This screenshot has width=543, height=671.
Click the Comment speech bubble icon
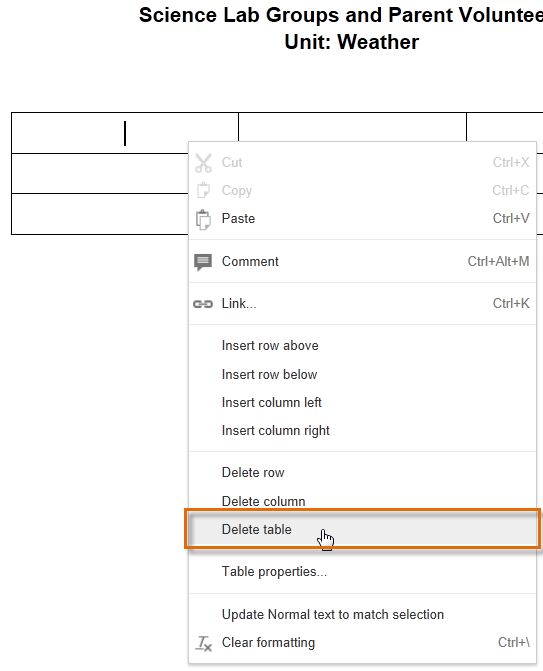[x=203, y=262]
